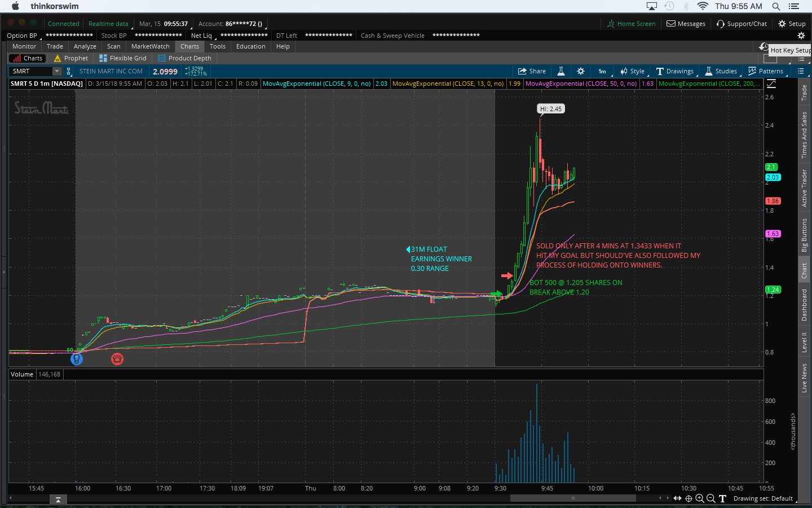Open chart settings gear in chart toolbar

[x=581, y=71]
